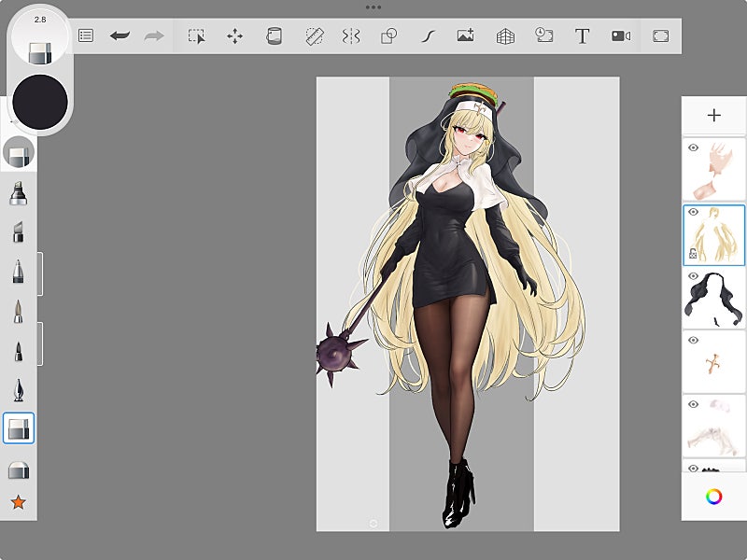The image size is (747, 560).
Task: Select the rectangular Selection tool
Action: [x=196, y=36]
